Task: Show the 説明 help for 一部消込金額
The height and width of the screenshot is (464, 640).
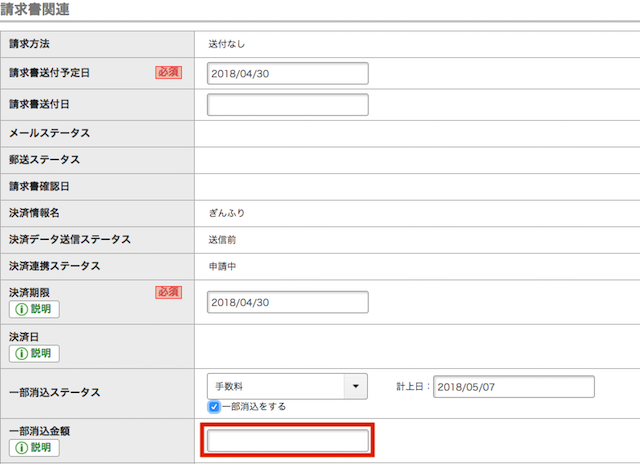Action: (34, 447)
